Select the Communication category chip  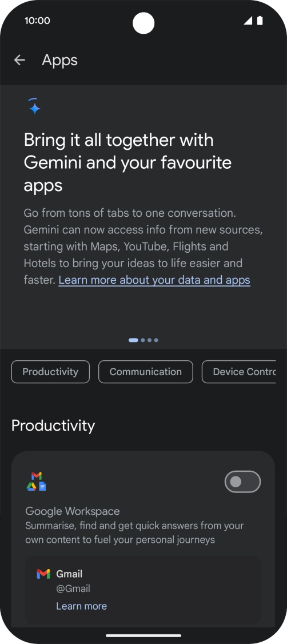tap(146, 372)
